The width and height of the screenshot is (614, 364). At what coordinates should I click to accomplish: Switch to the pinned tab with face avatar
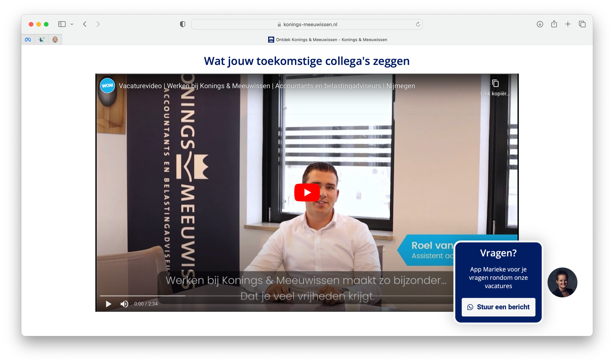coord(55,40)
